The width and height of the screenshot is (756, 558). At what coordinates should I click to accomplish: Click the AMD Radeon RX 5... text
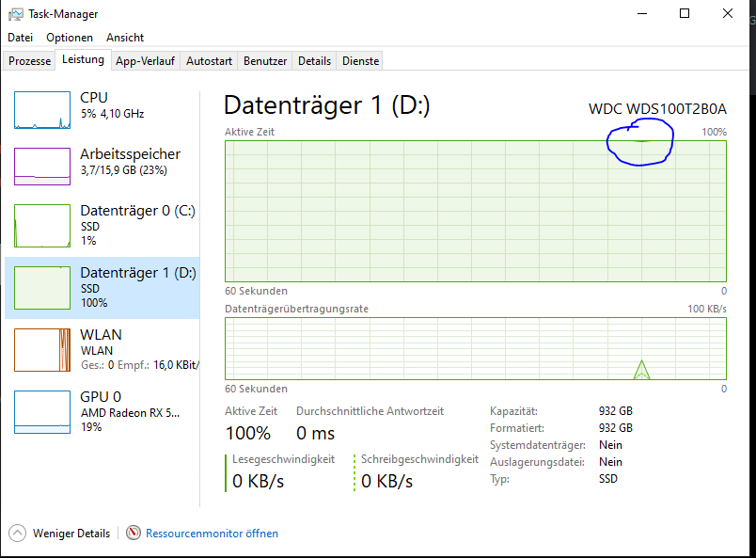coord(130,413)
